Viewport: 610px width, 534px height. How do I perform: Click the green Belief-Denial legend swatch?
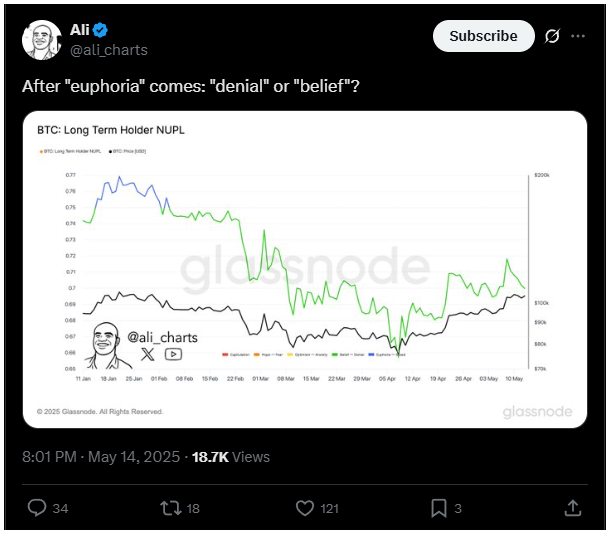click(335, 355)
